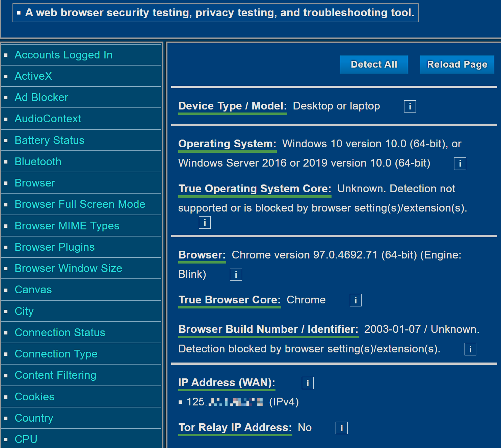501x448 pixels.
Task: Open the Browser sidebar link
Action: pyautogui.click(x=35, y=183)
